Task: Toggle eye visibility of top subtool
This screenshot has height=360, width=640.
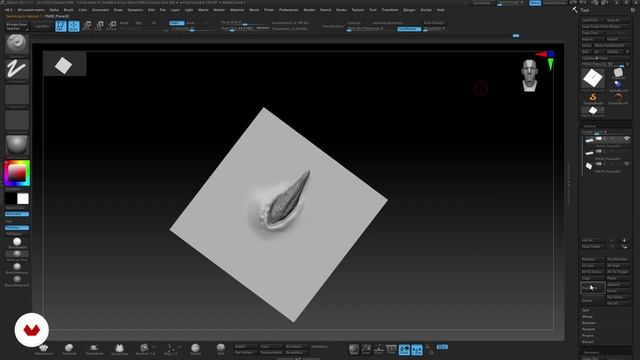Action: [627, 139]
